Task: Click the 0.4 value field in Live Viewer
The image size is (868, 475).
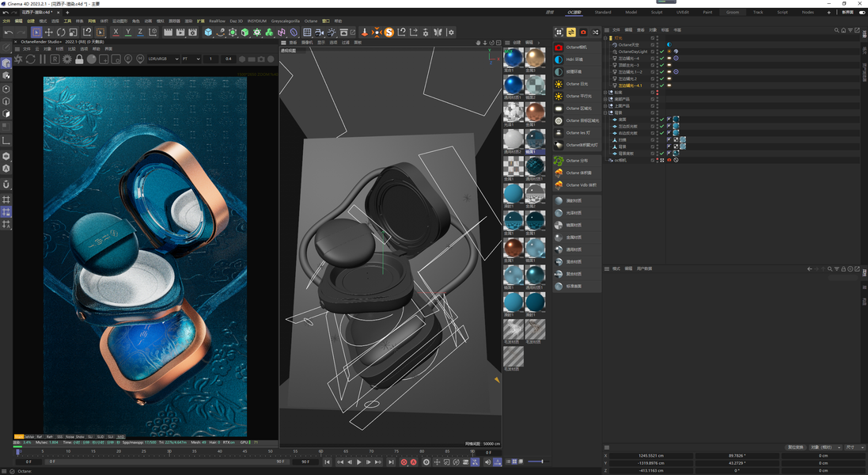Action: pos(228,59)
